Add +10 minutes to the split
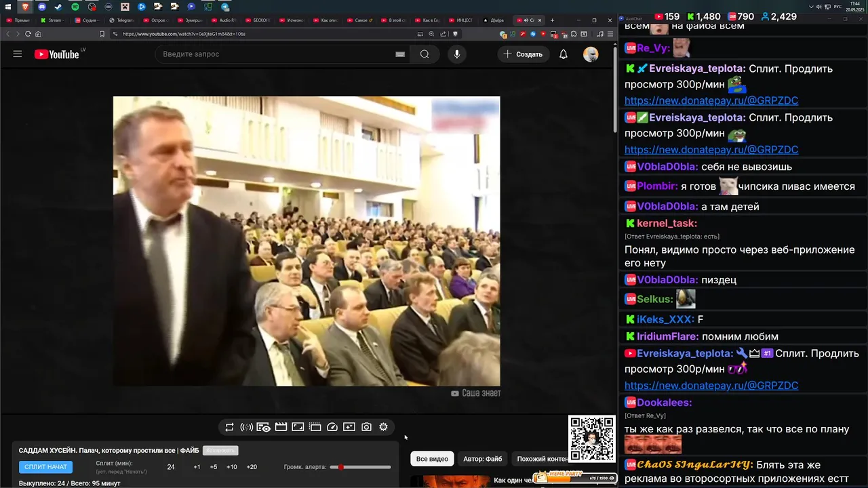This screenshot has width=868, height=488. (232, 467)
